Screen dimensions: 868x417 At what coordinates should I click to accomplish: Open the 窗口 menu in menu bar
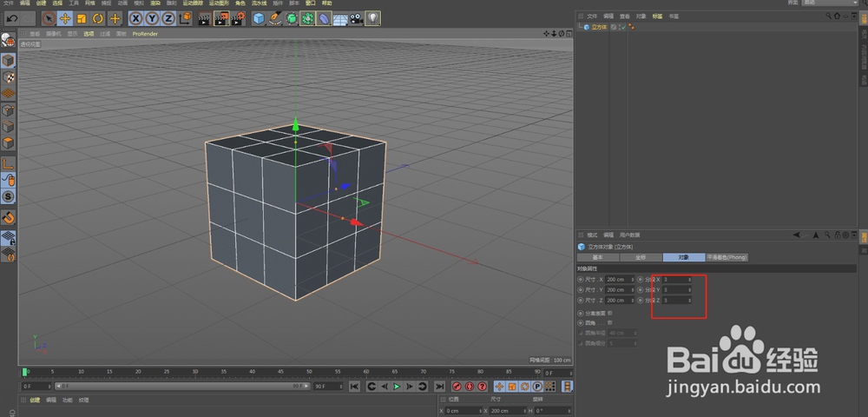[311, 3]
